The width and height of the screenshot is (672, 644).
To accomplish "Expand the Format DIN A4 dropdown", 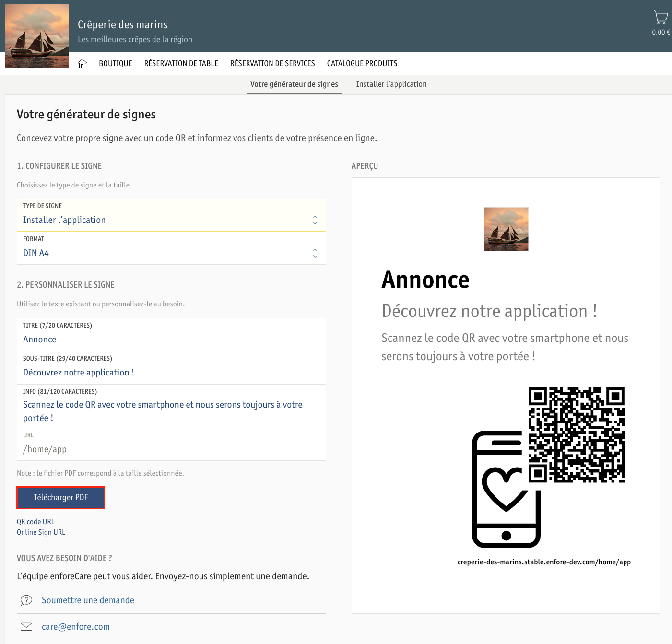I will (171, 248).
